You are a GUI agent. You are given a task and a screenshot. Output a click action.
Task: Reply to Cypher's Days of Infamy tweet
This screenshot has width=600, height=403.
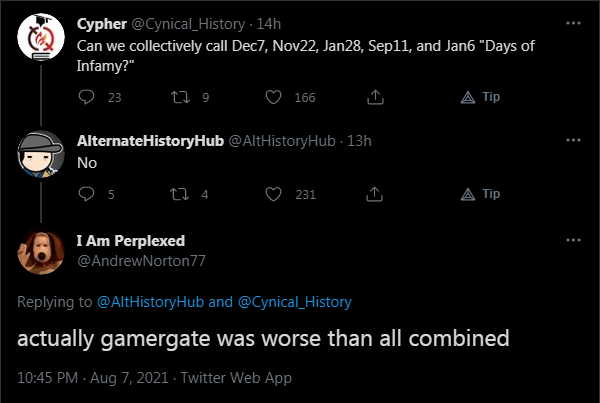(x=86, y=97)
